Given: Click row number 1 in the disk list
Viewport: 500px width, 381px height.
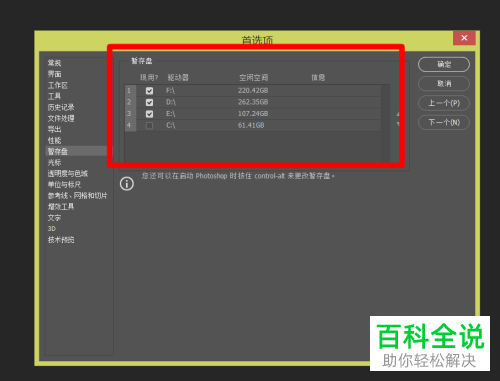Looking at the screenshot, I should tap(130, 91).
